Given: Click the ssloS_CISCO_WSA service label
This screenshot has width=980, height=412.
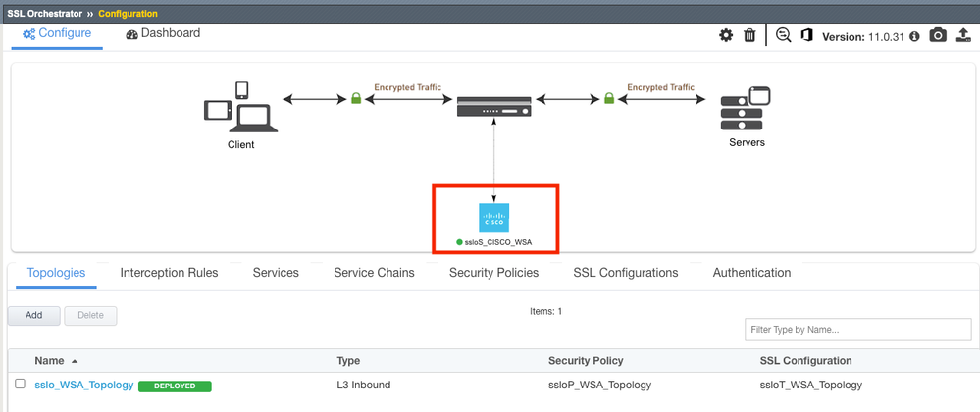Looking at the screenshot, I should point(498,242).
